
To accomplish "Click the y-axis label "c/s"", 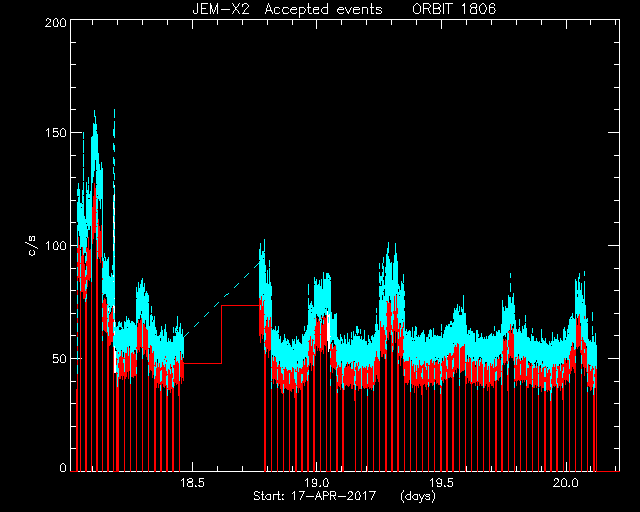I will (33, 245).
